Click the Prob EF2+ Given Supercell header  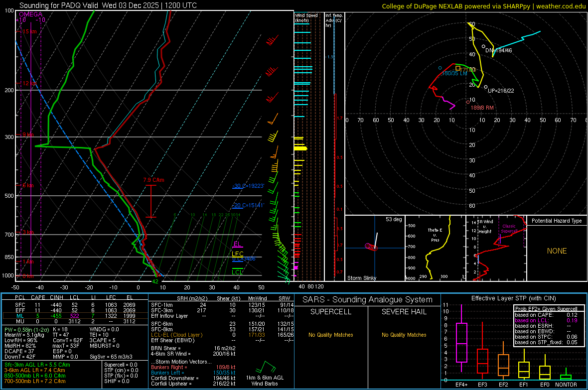tap(546, 309)
